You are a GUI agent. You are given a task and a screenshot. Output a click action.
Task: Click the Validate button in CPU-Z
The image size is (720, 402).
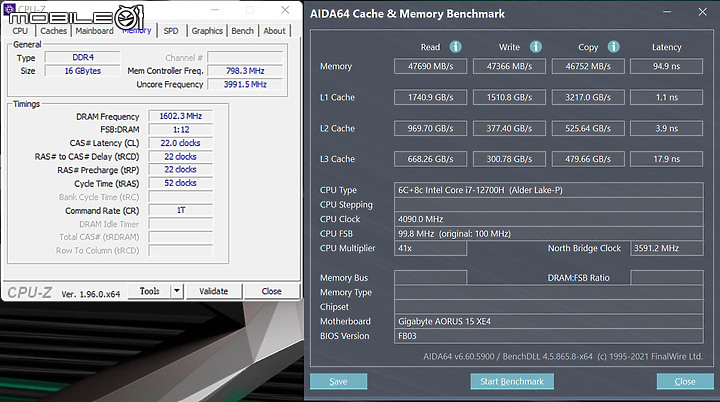coord(214,291)
